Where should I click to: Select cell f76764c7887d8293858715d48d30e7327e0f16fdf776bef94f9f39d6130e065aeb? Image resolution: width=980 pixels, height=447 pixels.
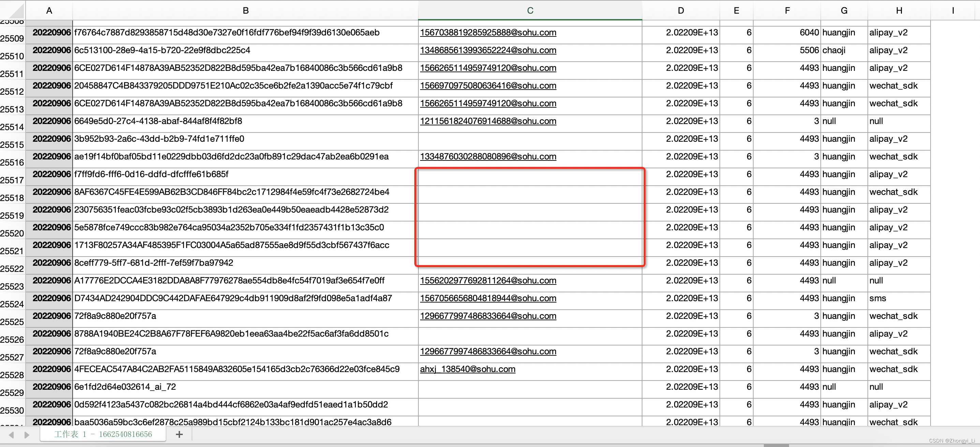(x=246, y=35)
